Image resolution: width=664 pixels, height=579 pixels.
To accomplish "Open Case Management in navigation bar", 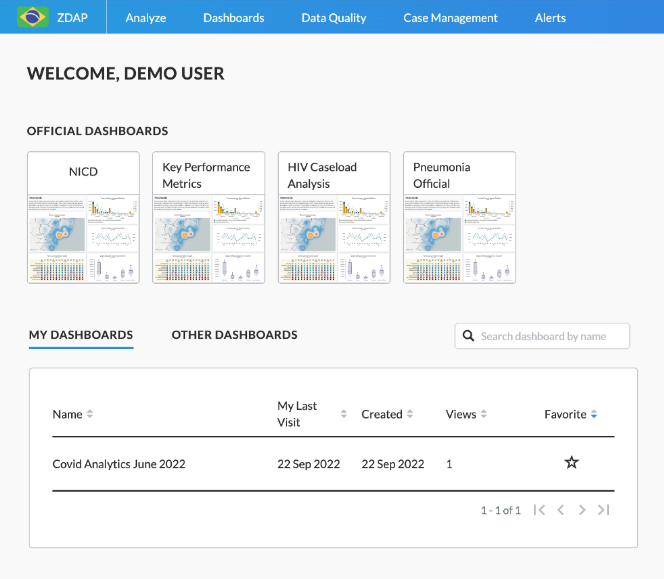I will coord(450,17).
